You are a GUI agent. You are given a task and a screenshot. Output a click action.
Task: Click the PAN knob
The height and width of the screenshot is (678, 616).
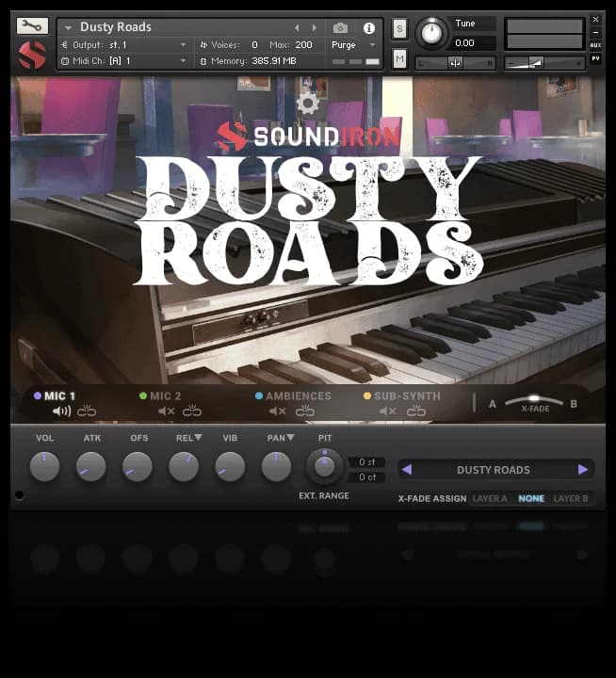276,466
